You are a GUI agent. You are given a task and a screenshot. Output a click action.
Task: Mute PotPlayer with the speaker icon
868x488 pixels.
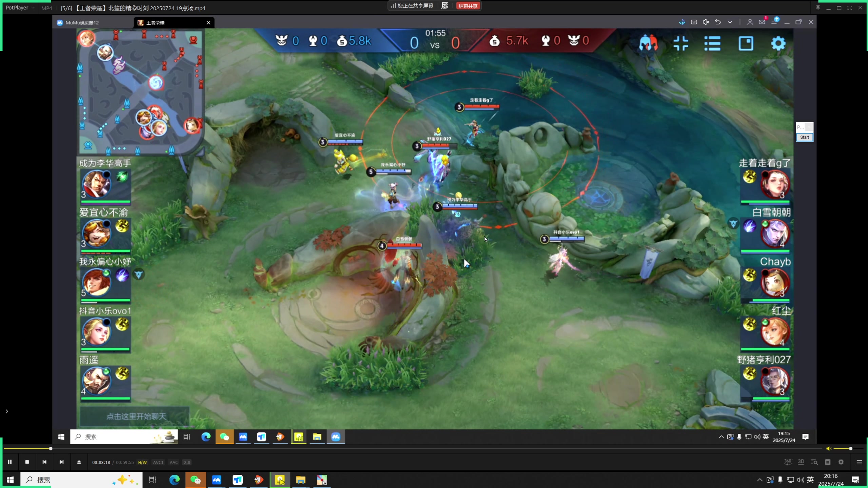pyautogui.click(x=829, y=448)
